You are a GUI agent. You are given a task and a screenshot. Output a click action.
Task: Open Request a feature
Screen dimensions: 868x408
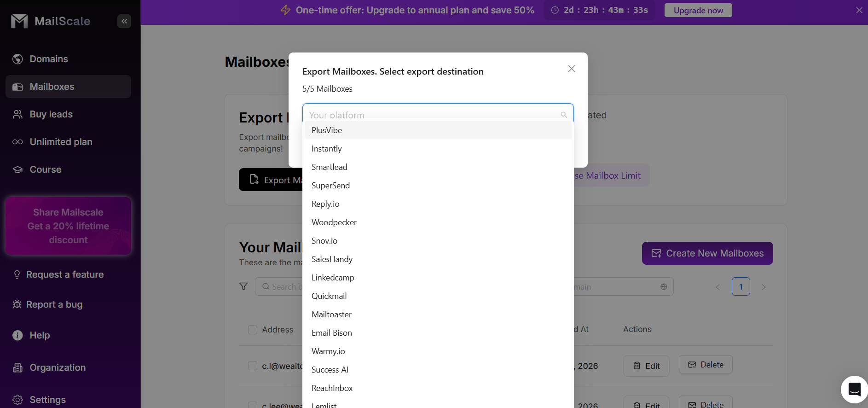point(65,274)
